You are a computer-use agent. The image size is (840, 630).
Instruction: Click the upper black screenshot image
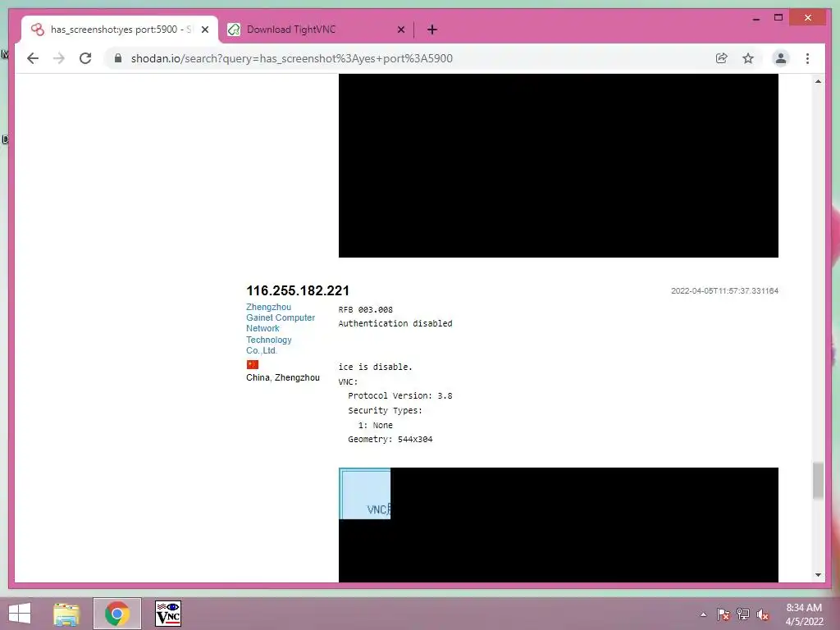coord(558,166)
